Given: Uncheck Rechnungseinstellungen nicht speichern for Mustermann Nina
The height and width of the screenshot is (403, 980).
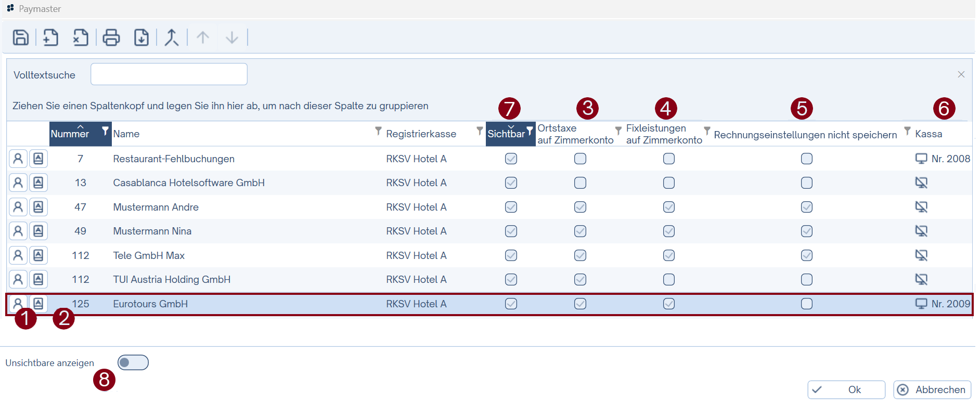Looking at the screenshot, I should pyautogui.click(x=807, y=231).
